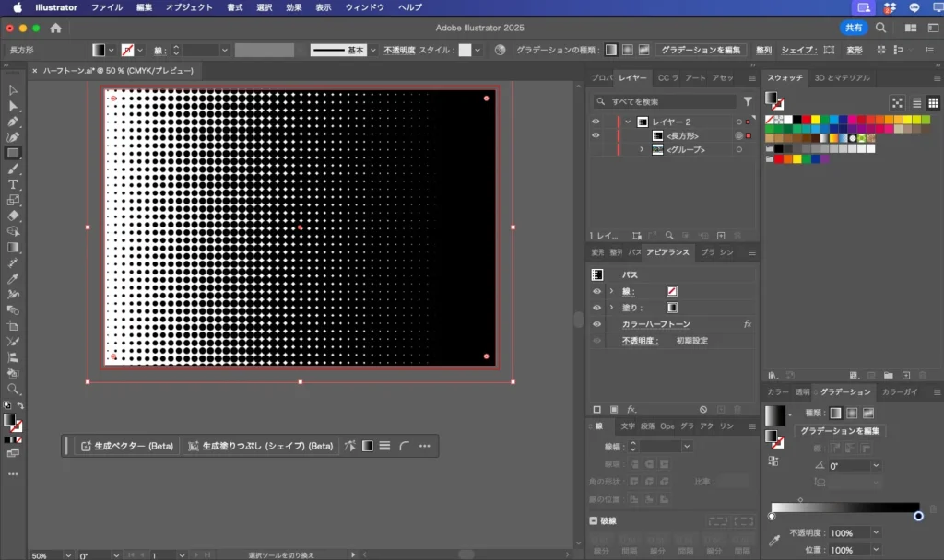Viewport: 944px width, 560px height.
Task: Select the red swatch in Swatches panel
Action: 807,119
